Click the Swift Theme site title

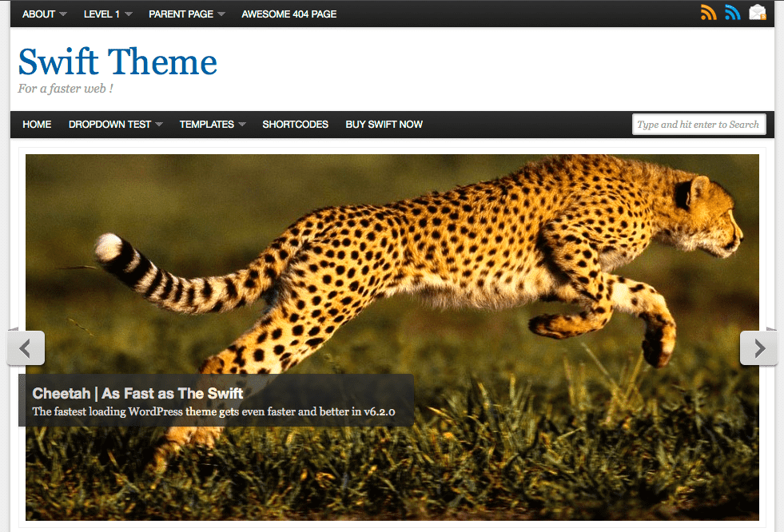point(118,62)
